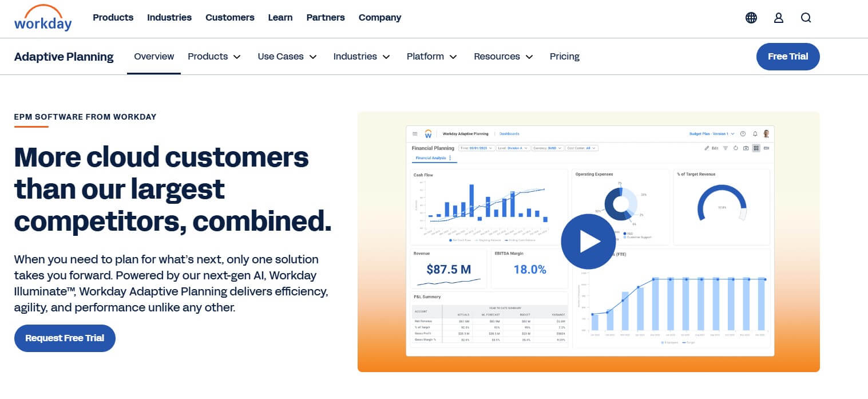The height and width of the screenshot is (399, 868).
Task: Select the Edit pencil icon in the dashboard toolbar
Action: click(707, 148)
